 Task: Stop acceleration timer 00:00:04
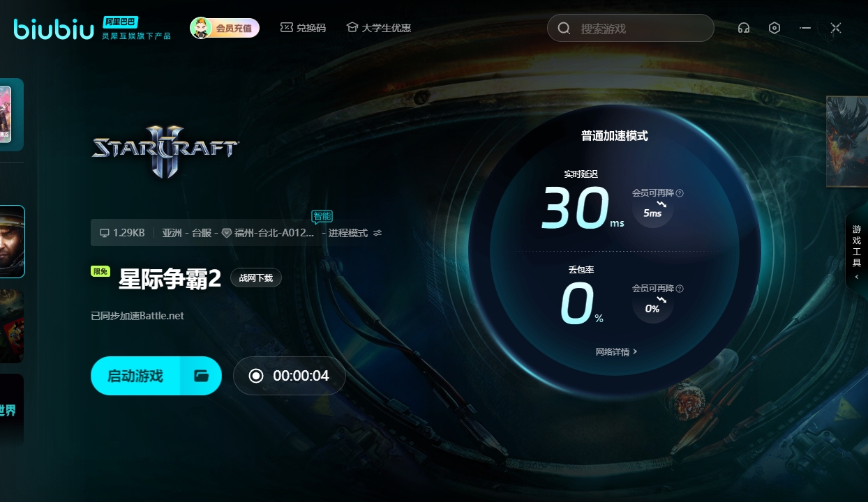point(289,376)
